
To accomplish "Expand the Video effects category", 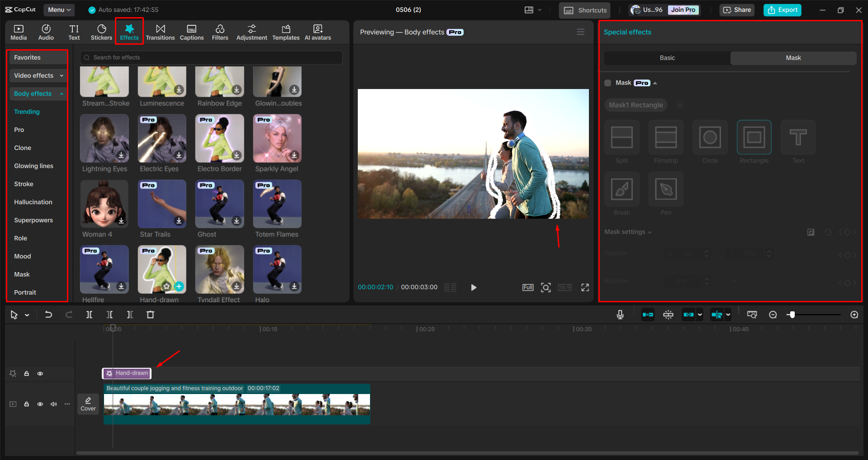I will [x=38, y=75].
